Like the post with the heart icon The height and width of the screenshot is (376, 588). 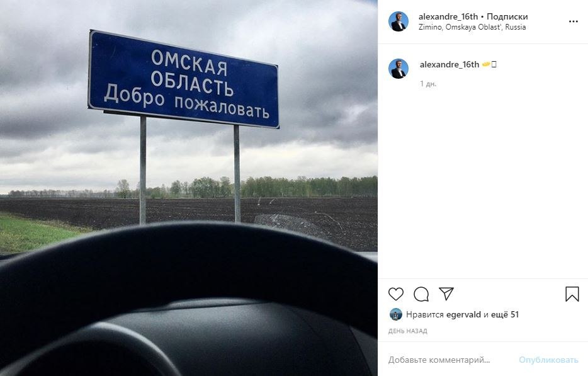coord(395,294)
